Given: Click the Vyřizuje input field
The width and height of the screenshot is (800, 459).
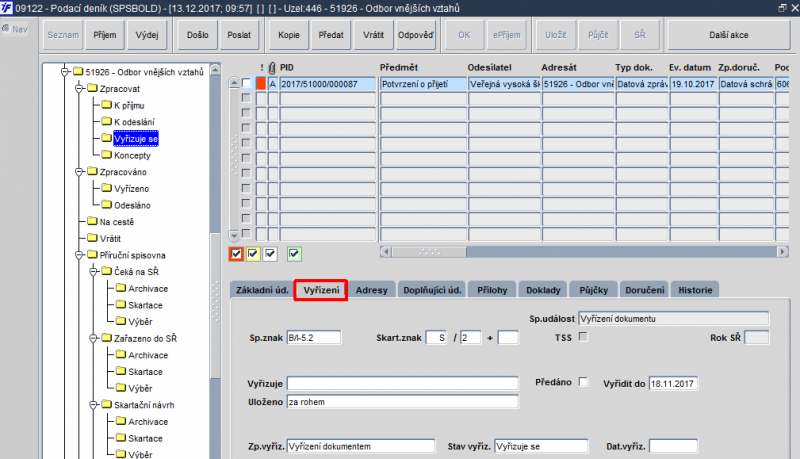Looking at the screenshot, I should click(403, 384).
